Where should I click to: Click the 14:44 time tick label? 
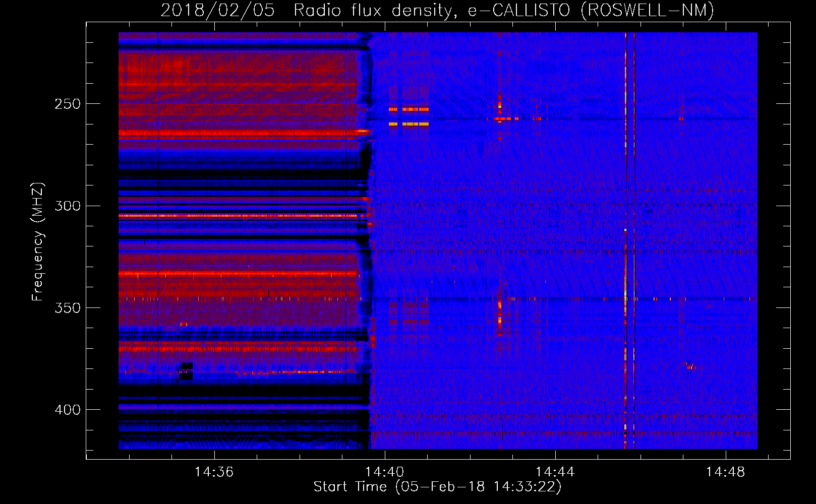(x=555, y=472)
